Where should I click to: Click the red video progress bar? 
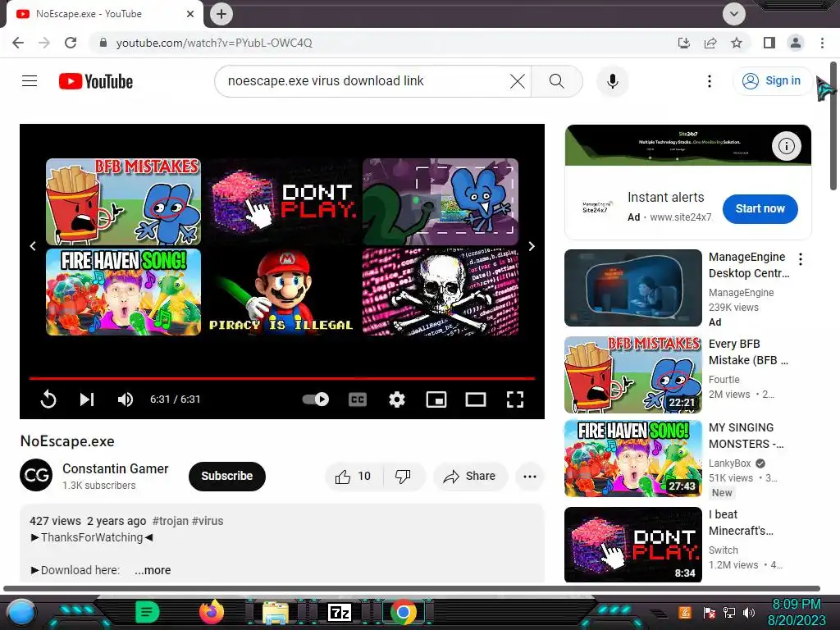coord(282,378)
